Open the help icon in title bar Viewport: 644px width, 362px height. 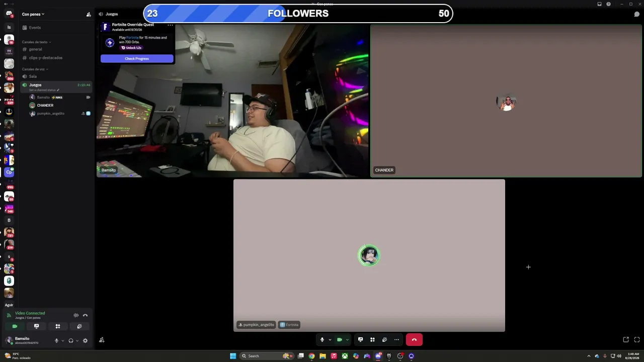point(609,4)
